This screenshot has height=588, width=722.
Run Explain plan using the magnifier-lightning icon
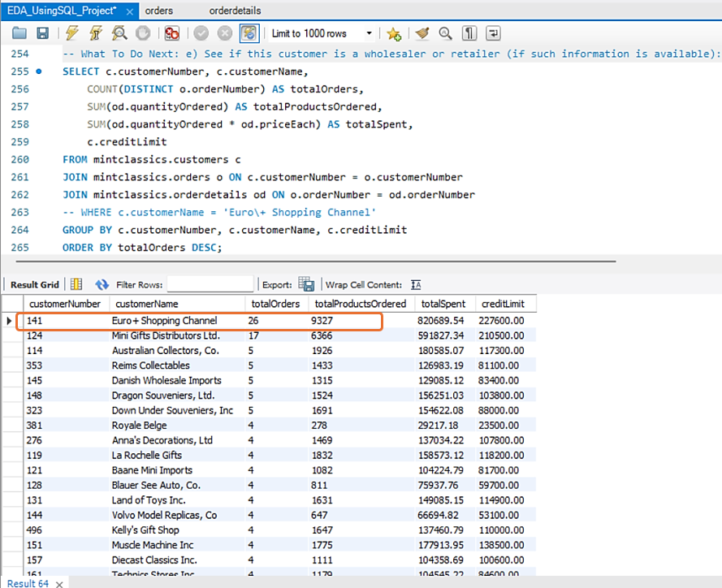pos(119,33)
